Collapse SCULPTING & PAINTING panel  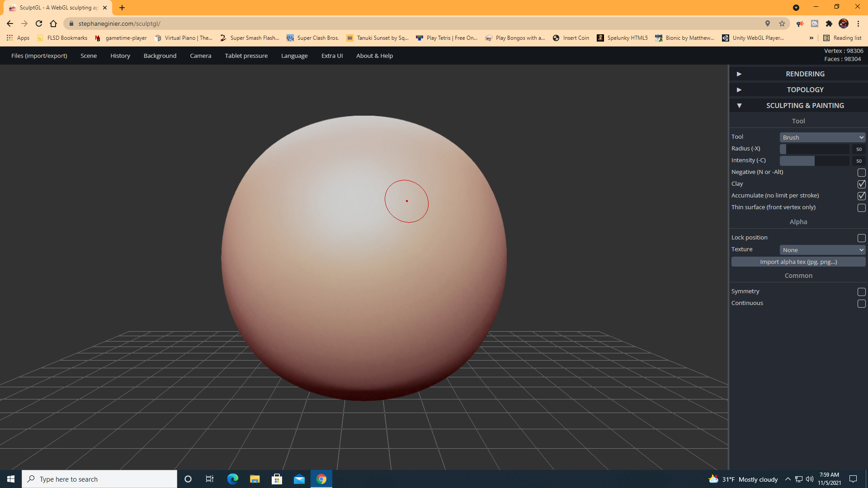(x=798, y=105)
